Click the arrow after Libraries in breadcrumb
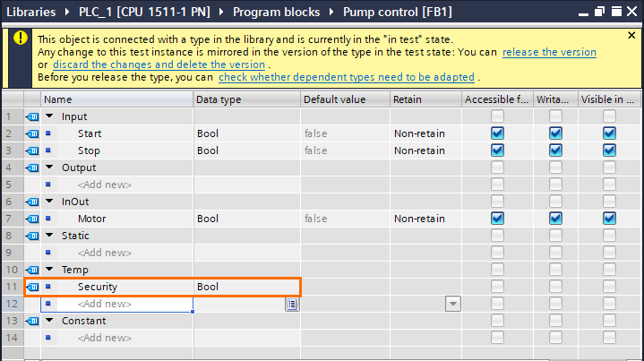The width and height of the screenshot is (644, 361). click(67, 12)
